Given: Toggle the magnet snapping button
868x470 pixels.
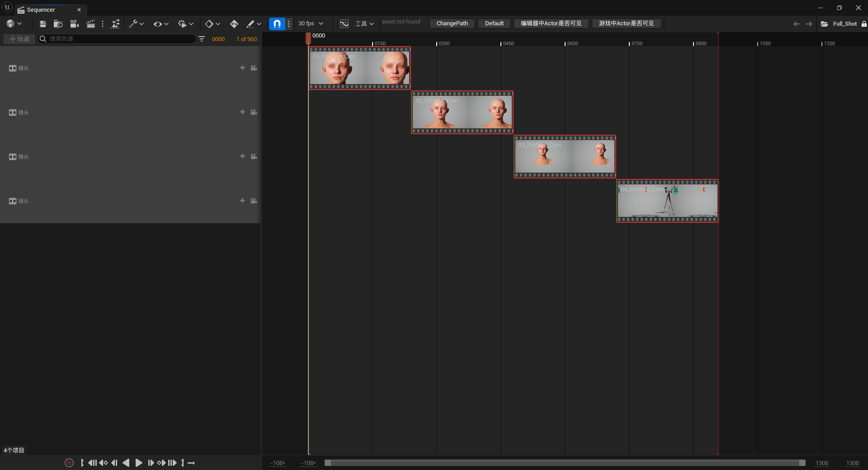Looking at the screenshot, I should [x=277, y=24].
